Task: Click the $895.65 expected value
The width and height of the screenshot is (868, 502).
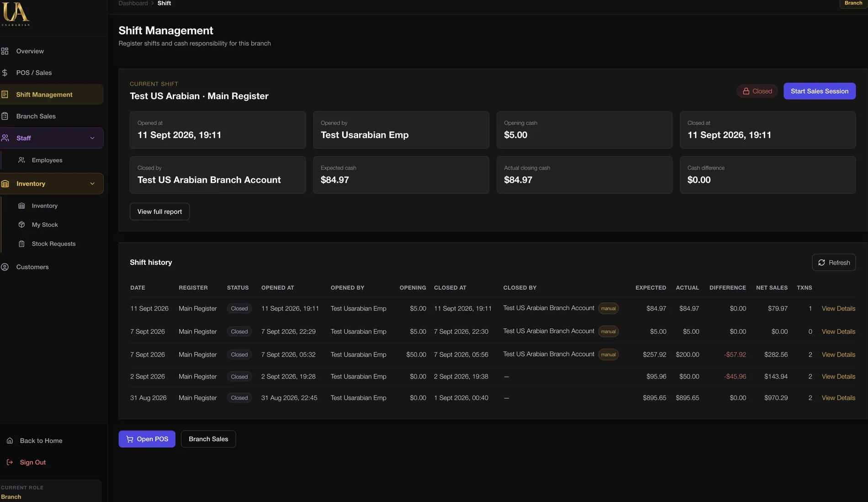Action: click(x=654, y=398)
